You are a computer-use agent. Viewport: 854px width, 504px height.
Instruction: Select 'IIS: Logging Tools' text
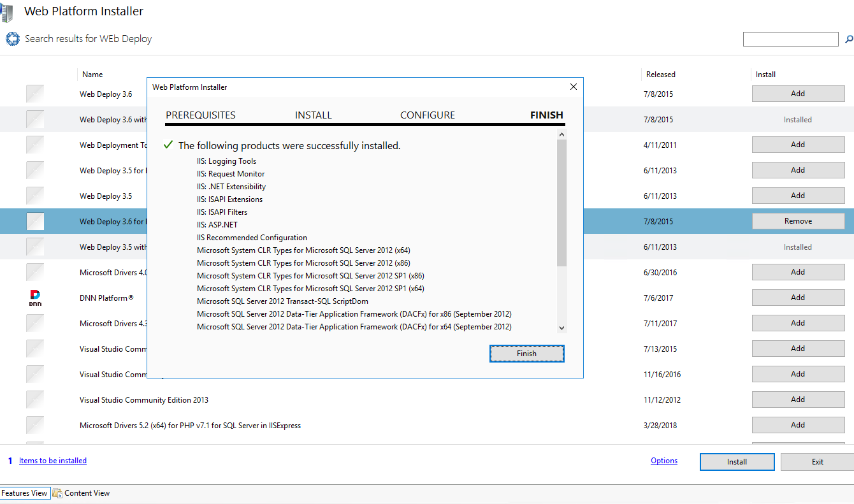tap(226, 161)
